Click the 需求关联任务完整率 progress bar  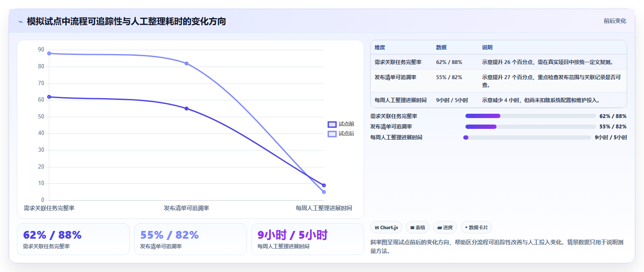(x=530, y=116)
